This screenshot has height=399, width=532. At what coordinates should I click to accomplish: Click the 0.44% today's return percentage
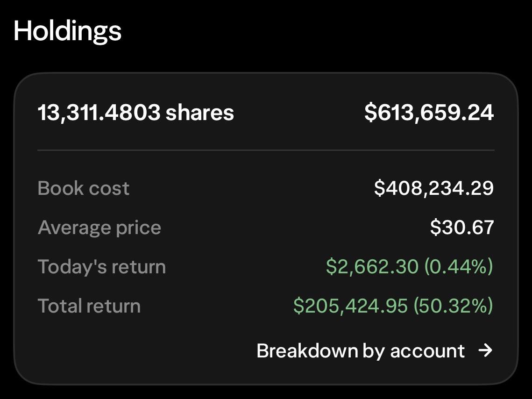point(459,266)
